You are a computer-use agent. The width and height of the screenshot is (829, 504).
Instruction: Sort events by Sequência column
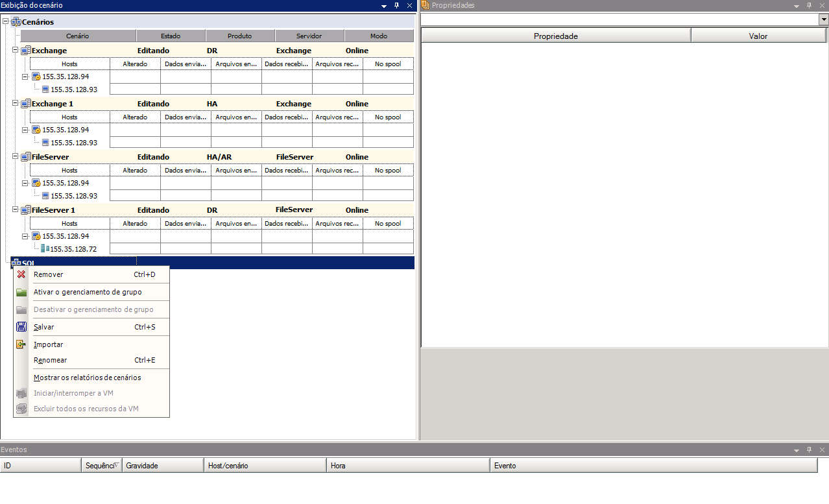pos(102,466)
